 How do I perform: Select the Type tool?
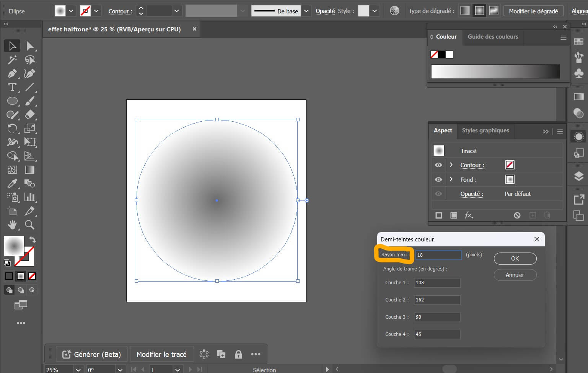coord(12,87)
